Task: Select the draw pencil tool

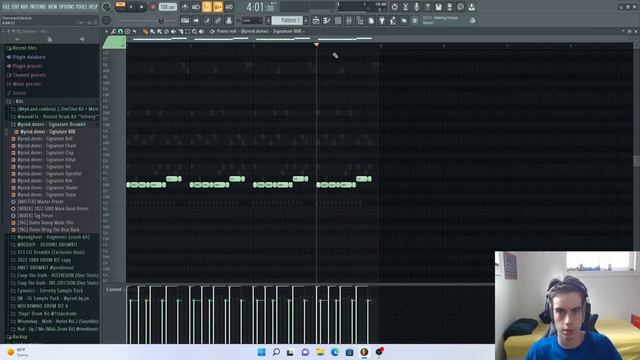Action: click(x=145, y=31)
